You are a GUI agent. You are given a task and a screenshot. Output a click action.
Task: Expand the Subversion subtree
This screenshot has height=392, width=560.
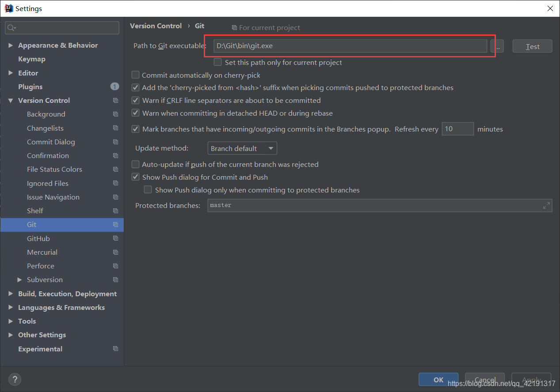(x=19, y=280)
